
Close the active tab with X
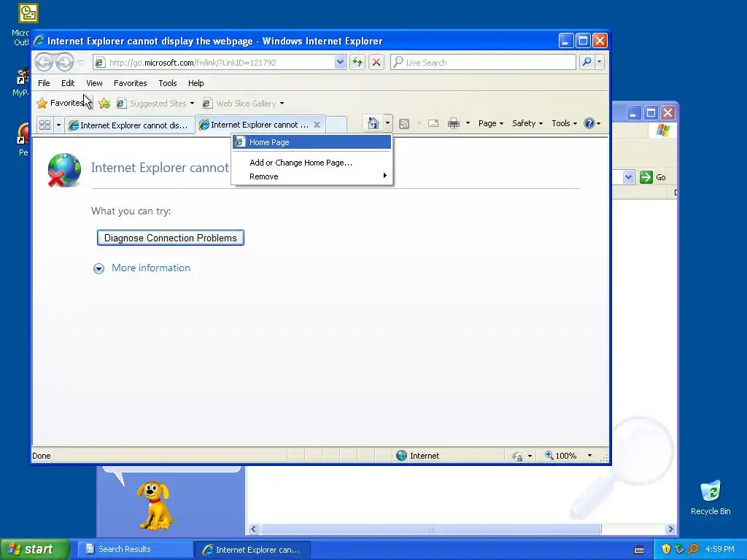[317, 125]
